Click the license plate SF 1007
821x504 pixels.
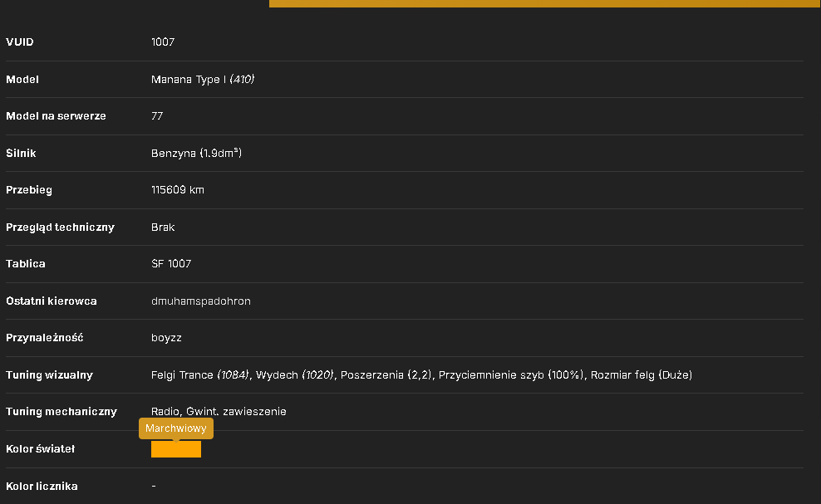(171, 264)
